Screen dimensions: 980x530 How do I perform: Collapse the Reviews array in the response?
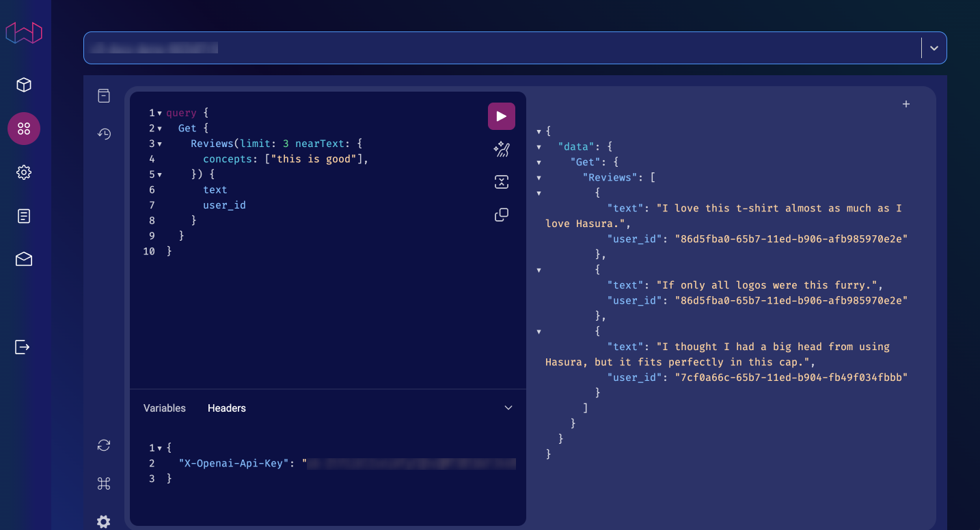[x=539, y=177]
